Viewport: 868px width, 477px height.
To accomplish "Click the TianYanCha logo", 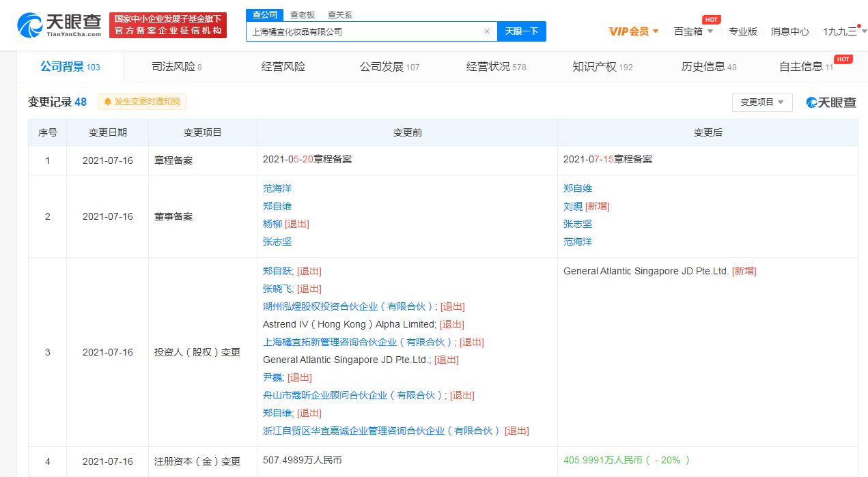I will (59, 25).
